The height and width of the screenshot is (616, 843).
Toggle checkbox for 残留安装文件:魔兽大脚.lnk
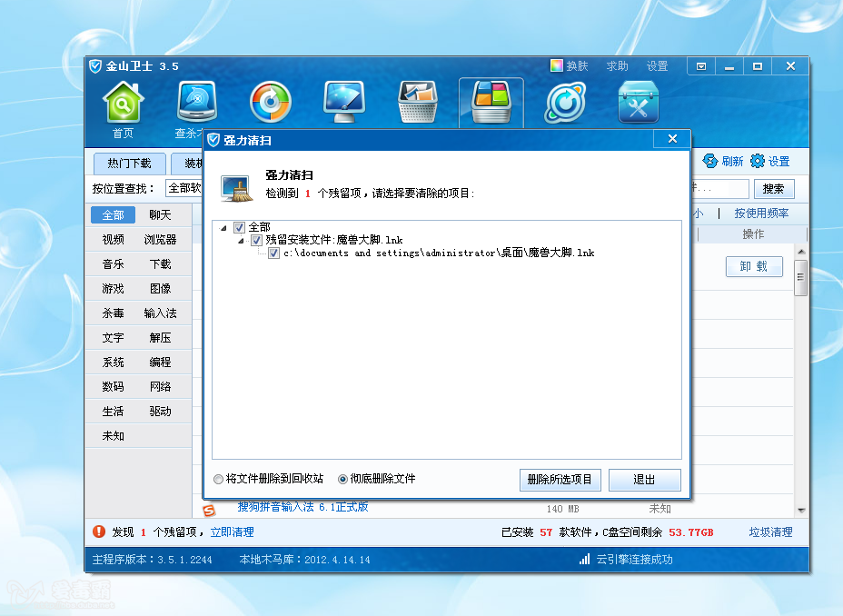coord(256,240)
